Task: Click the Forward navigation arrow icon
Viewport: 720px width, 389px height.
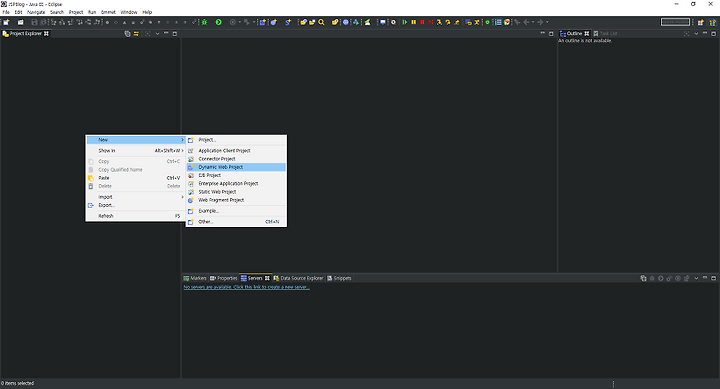Action: click(540, 22)
